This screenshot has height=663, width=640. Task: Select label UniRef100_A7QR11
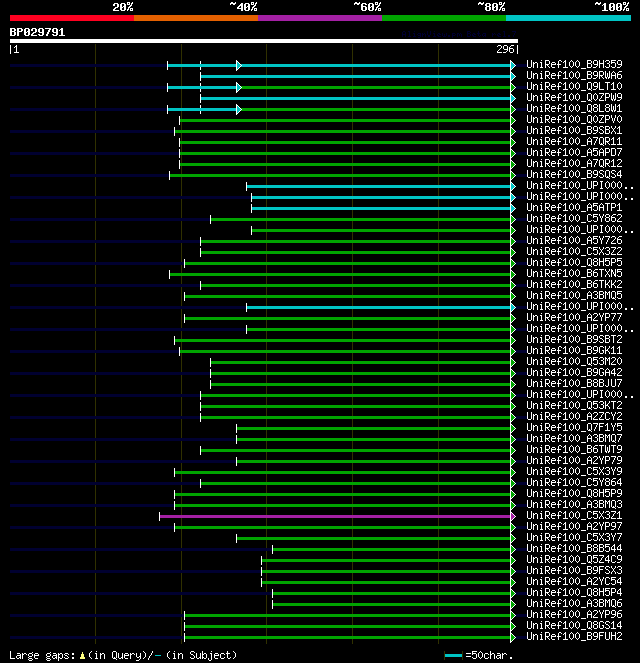click(x=574, y=141)
